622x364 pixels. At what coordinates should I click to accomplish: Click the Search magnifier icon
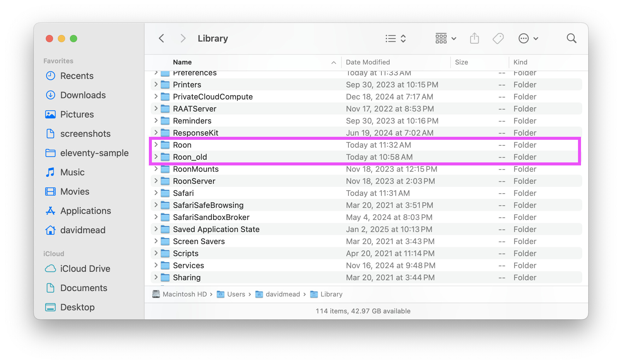click(x=571, y=39)
